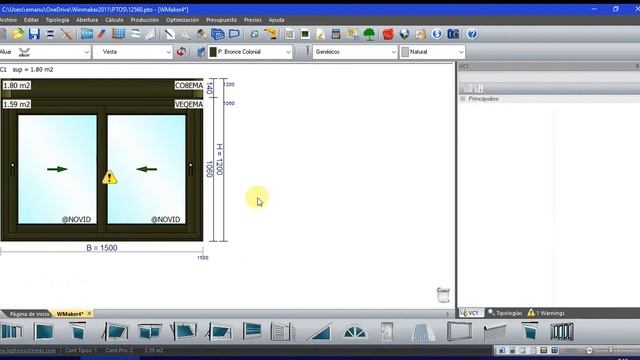The image size is (640, 360).
Task: Click the trash bin icon in the canvas
Action: [443, 295]
